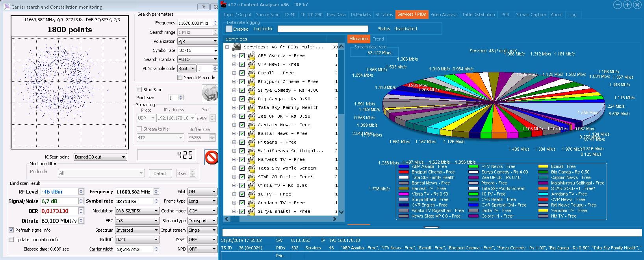Click the blind scan start icon button
Viewport: 644px width, 260px height.
[x=210, y=93]
